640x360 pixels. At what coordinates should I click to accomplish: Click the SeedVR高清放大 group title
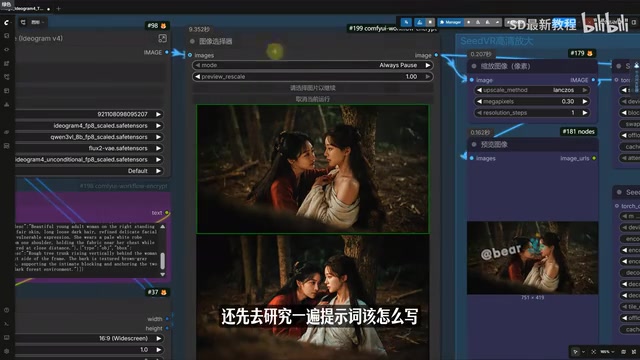[x=496, y=41]
